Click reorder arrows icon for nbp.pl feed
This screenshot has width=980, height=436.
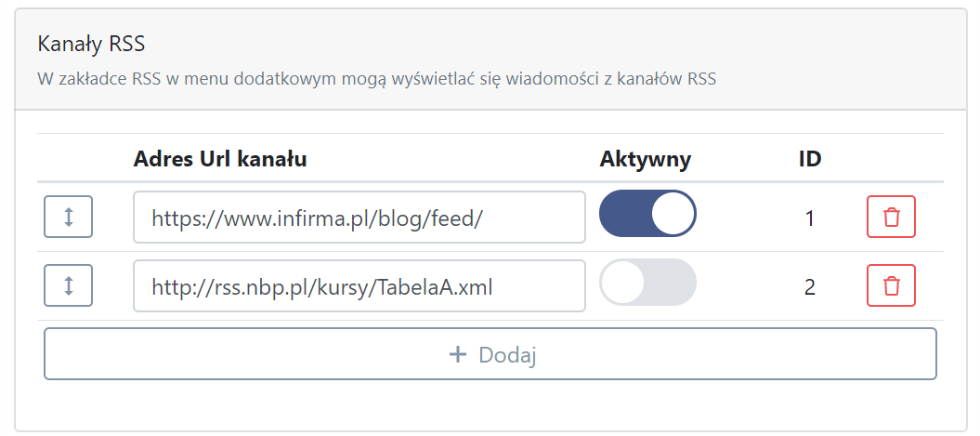(69, 285)
